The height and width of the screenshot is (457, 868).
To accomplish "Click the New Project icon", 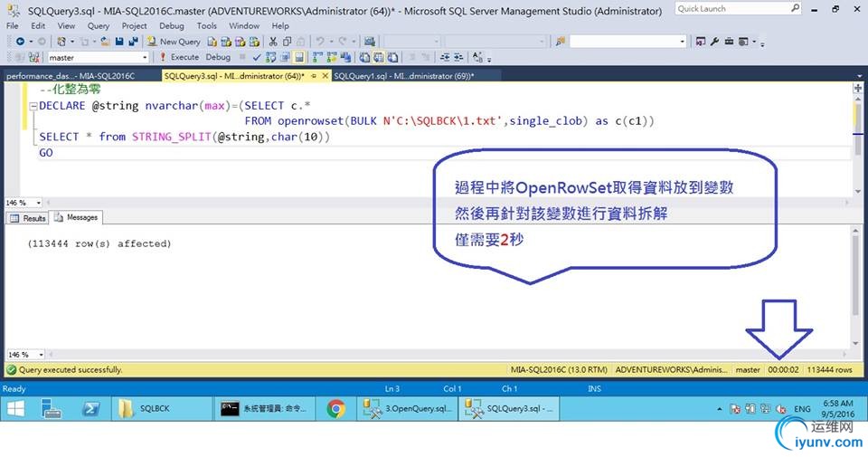I will 61,42.
